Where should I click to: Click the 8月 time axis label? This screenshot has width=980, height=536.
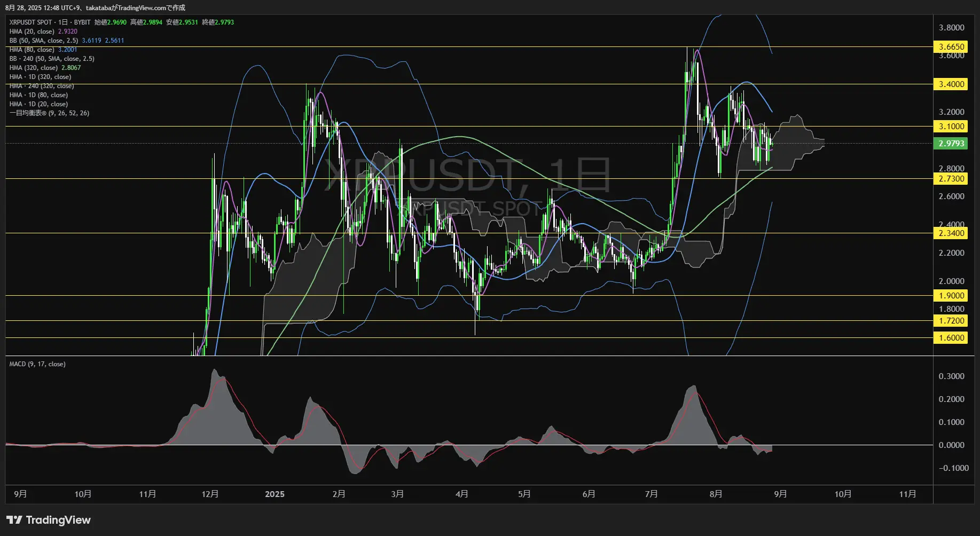(x=716, y=494)
